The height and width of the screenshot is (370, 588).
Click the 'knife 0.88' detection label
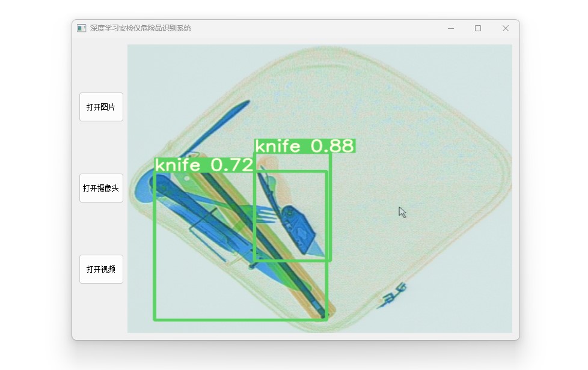(305, 146)
